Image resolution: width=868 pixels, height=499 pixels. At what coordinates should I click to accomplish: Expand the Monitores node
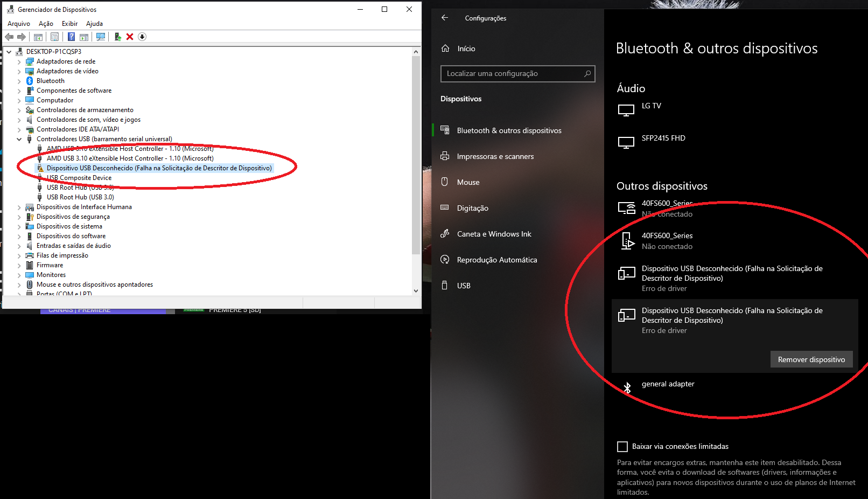[x=19, y=275]
